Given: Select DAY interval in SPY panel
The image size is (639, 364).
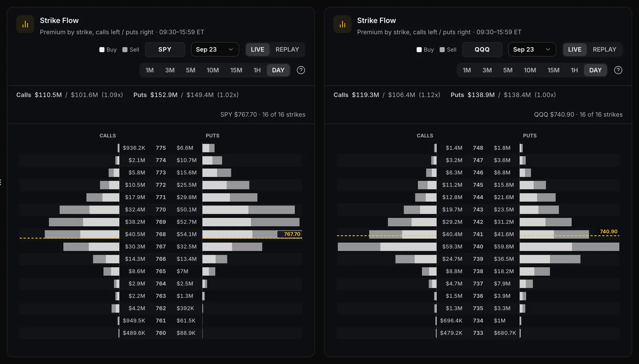Looking at the screenshot, I should coord(278,70).
